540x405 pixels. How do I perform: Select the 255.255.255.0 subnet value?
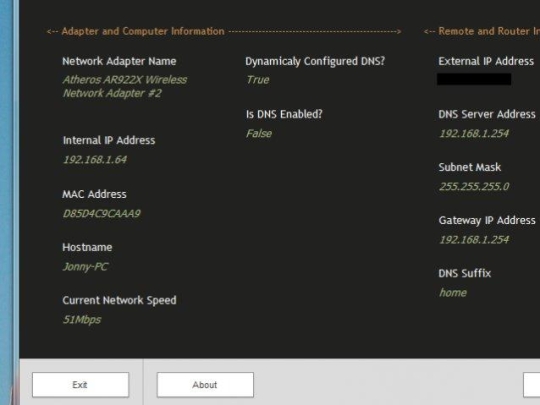474,187
